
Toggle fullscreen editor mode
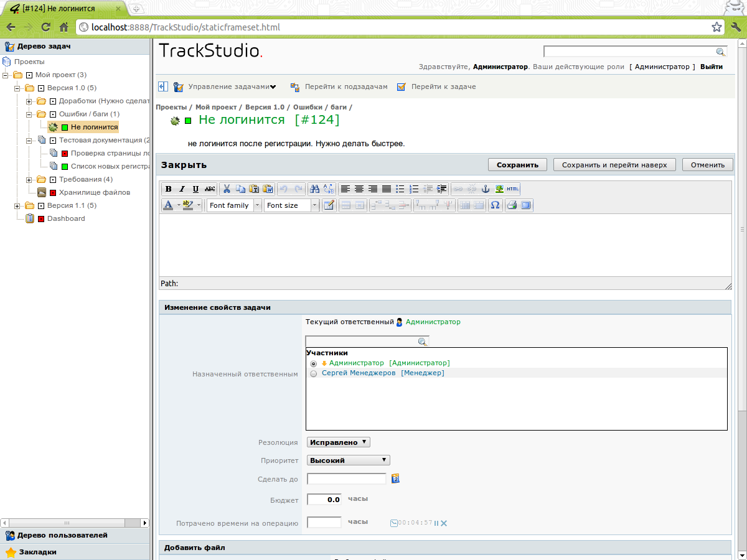[526, 205]
